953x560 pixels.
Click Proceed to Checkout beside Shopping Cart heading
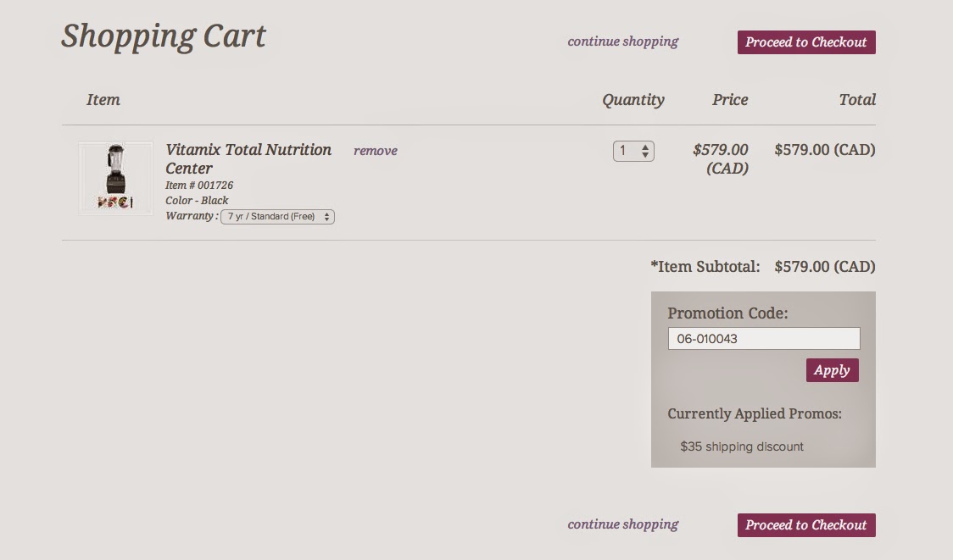click(x=806, y=42)
